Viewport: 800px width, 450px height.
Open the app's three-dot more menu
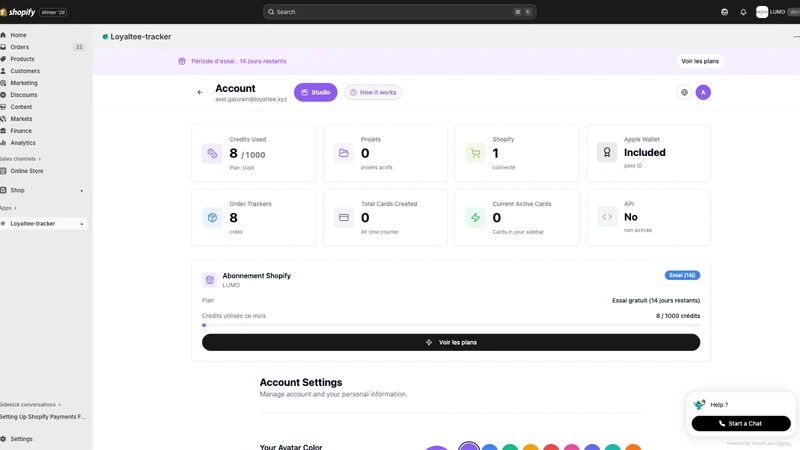tap(796, 37)
